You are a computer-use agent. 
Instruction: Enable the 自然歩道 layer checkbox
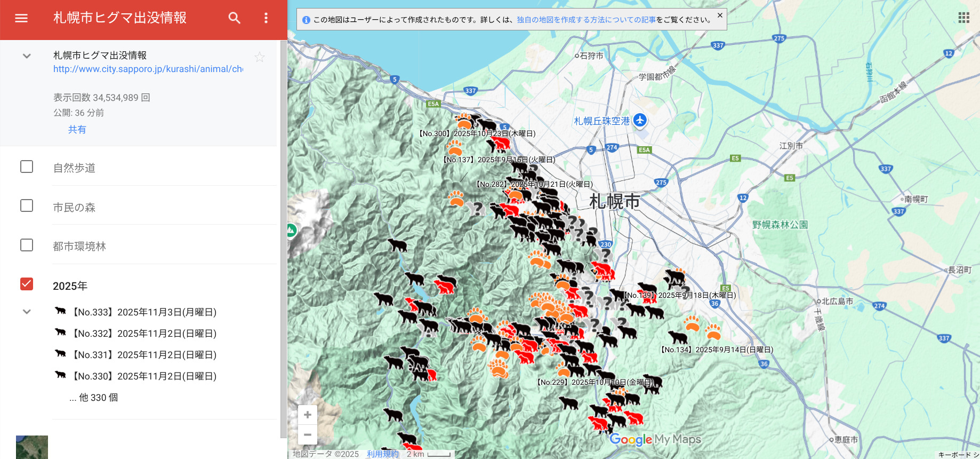27,167
